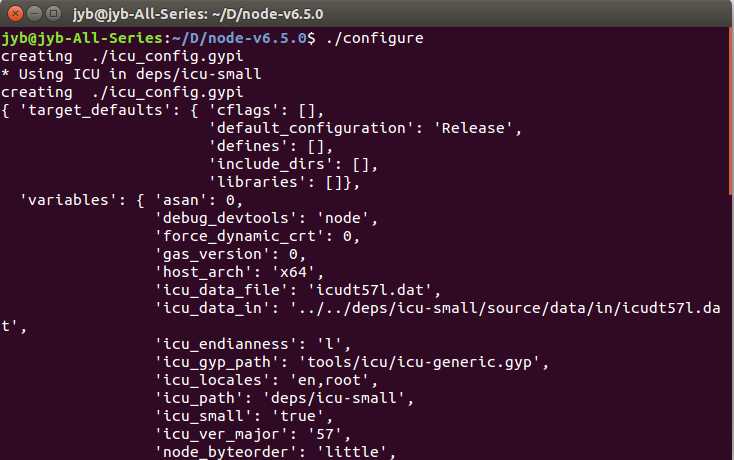734x460 pixels.
Task: Maximize the terminal window
Action: [54, 14]
